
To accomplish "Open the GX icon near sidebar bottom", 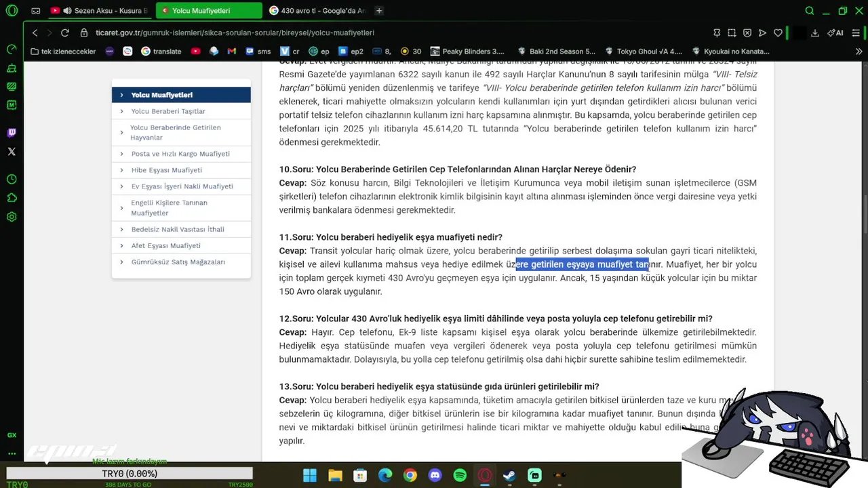I will point(12,435).
